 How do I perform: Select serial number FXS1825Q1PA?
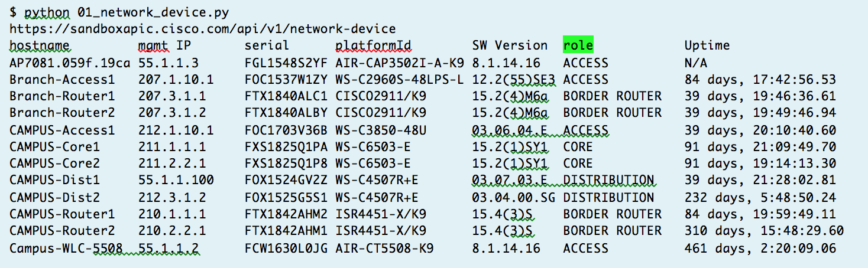click(x=286, y=146)
